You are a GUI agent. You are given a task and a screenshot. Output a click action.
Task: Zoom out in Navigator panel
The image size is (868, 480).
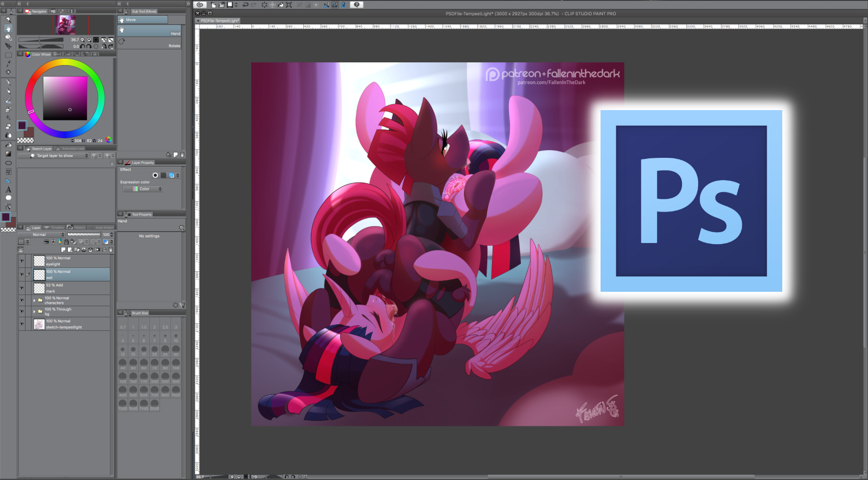[82, 40]
